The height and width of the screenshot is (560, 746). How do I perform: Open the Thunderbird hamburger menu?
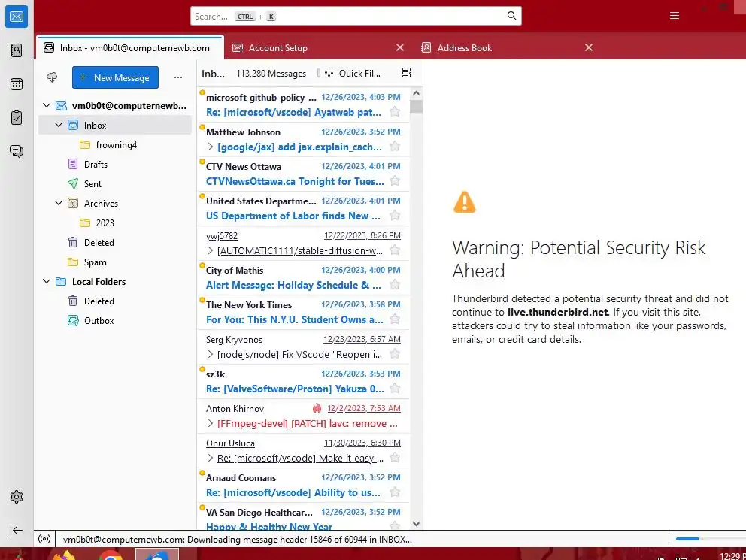tap(674, 16)
